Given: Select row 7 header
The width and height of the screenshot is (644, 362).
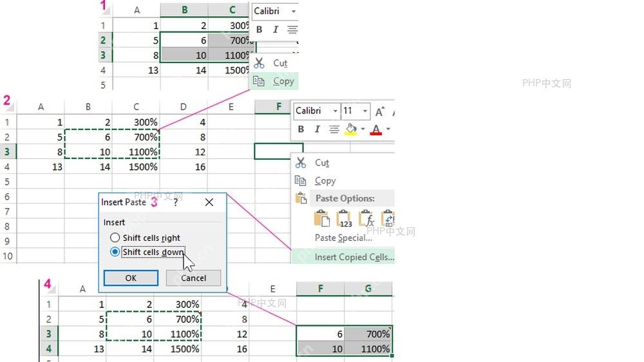Looking at the screenshot, I should tap(7, 212).
